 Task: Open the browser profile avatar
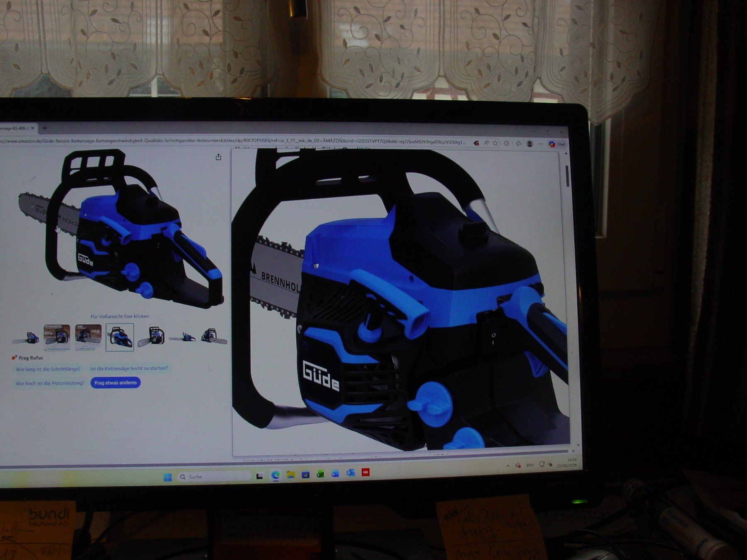530,144
